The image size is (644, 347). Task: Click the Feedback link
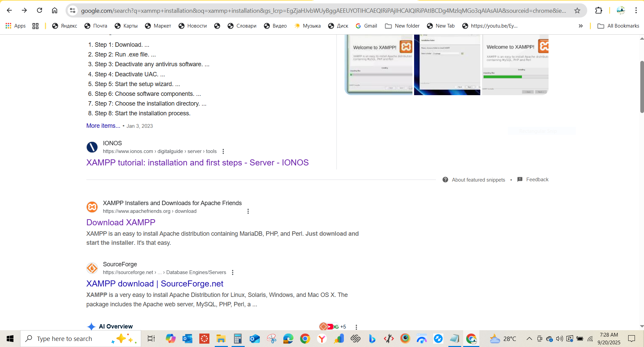(537, 179)
